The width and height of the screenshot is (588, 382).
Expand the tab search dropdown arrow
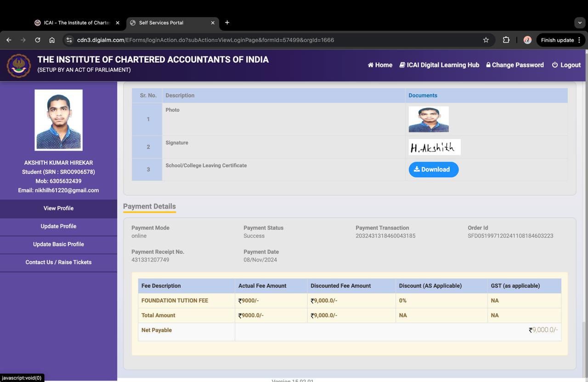580,22
